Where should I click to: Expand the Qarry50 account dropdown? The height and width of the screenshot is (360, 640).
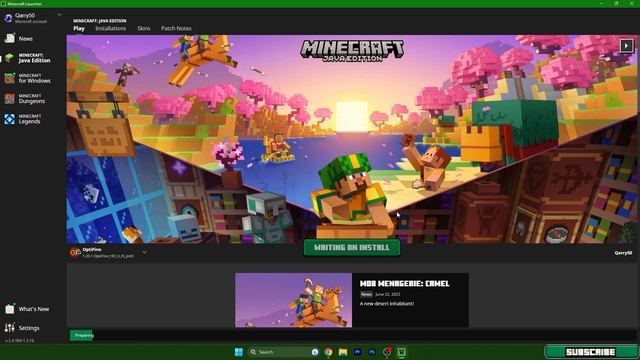60,15
